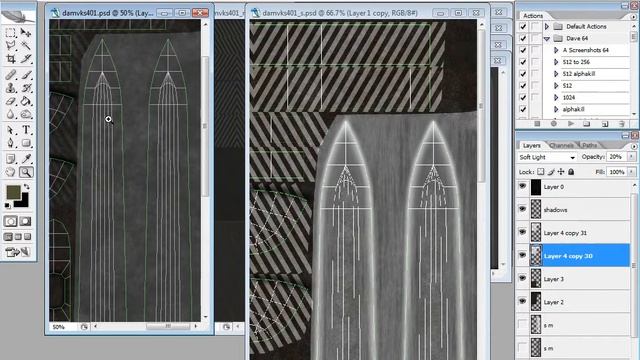The image size is (640, 360).
Task: Select the Paint Bucket tool
Action: (26, 101)
